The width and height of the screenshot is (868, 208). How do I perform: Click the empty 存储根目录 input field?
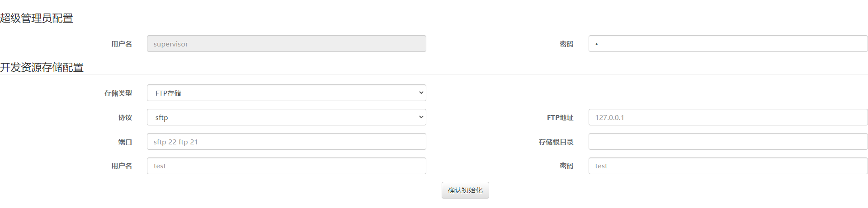pyautogui.click(x=728, y=142)
